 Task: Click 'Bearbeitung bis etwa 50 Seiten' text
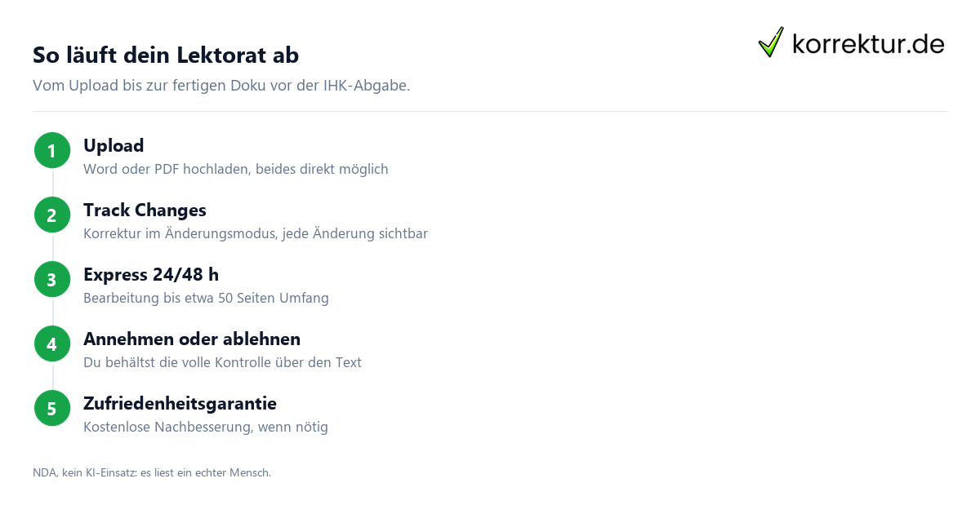click(x=206, y=299)
